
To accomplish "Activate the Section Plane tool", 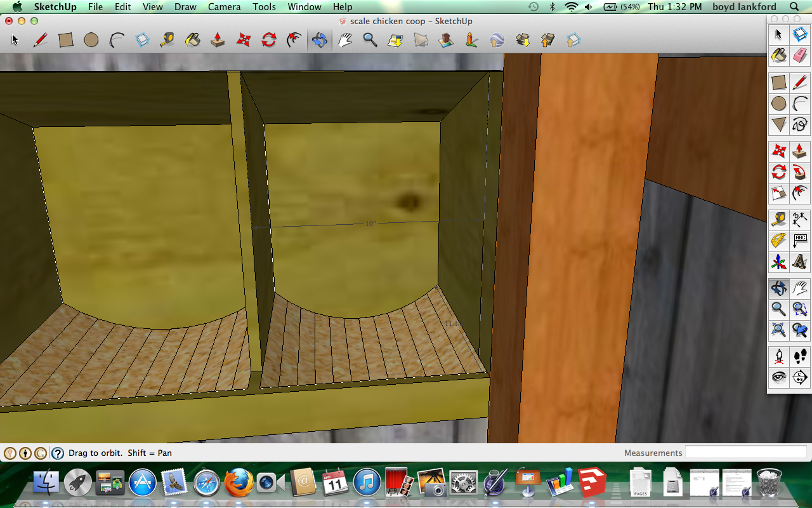I will 799,377.
